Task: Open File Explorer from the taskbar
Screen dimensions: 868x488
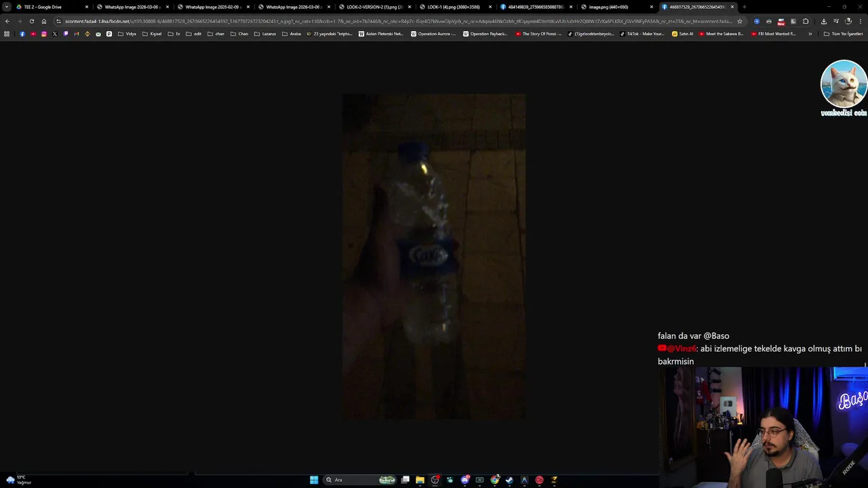Action: tap(420, 480)
